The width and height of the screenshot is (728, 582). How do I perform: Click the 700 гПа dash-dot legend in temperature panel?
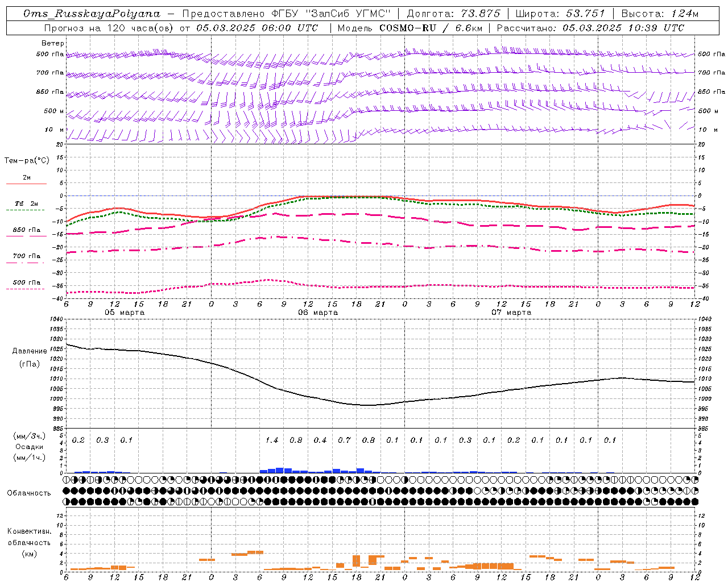27,256
